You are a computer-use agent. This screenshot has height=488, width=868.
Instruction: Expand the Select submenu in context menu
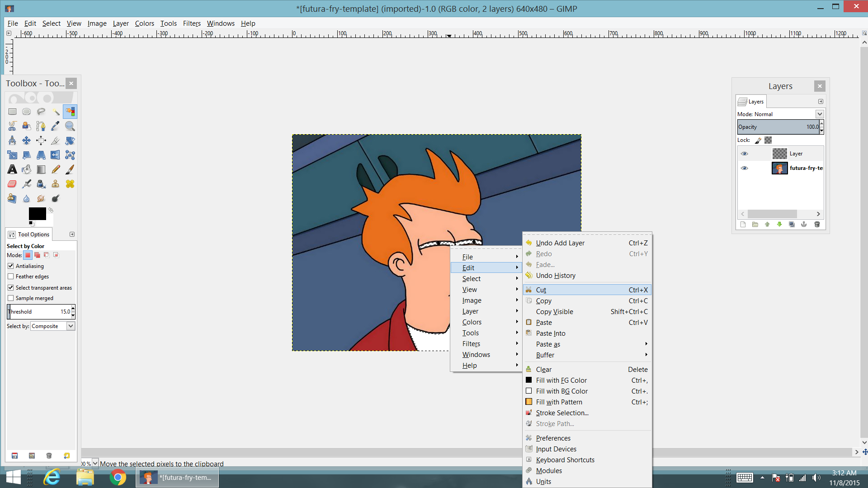[486, 279]
